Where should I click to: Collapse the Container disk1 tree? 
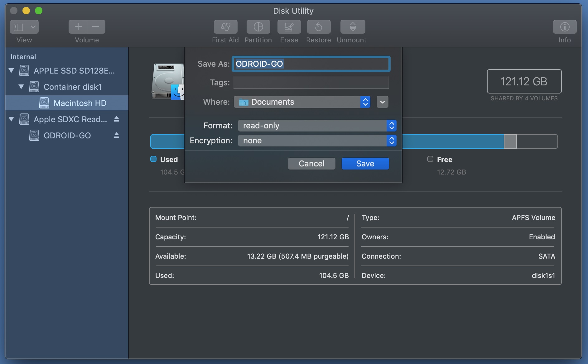(21, 87)
